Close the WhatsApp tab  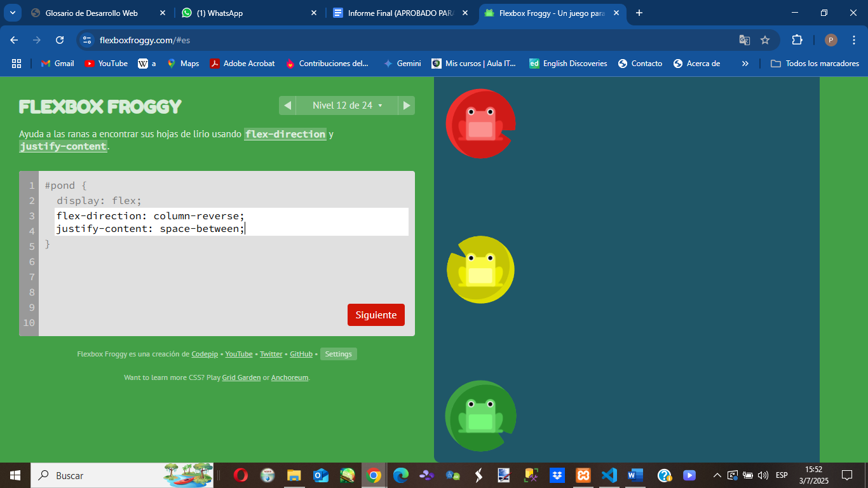[314, 13]
